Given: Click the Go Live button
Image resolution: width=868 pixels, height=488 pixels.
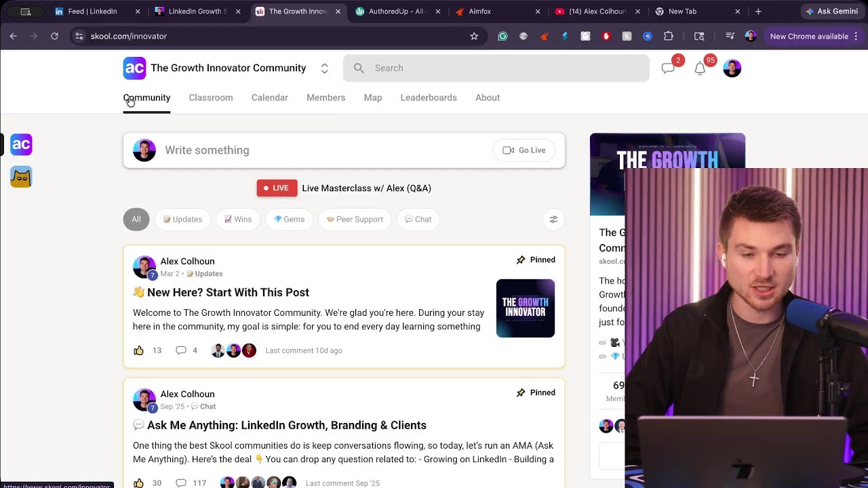Looking at the screenshot, I should click(x=524, y=150).
